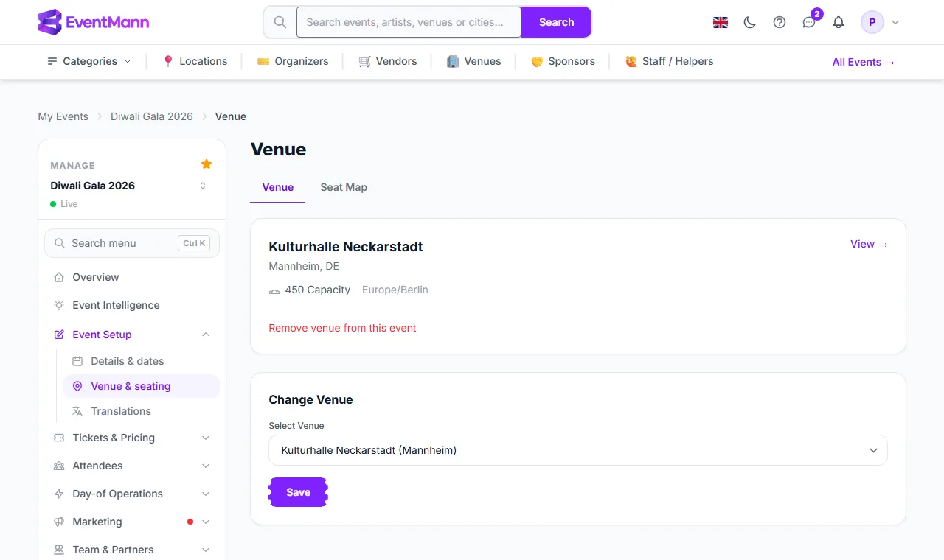The height and width of the screenshot is (560, 944).
Task: Click the orange favorite star icon
Action: click(x=206, y=164)
